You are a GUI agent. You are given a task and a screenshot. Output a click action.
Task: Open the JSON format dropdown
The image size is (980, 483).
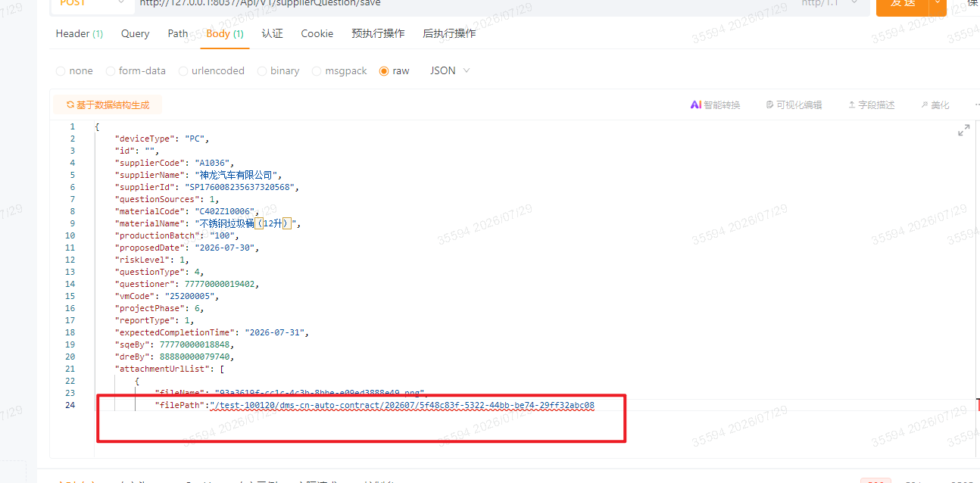tap(450, 70)
